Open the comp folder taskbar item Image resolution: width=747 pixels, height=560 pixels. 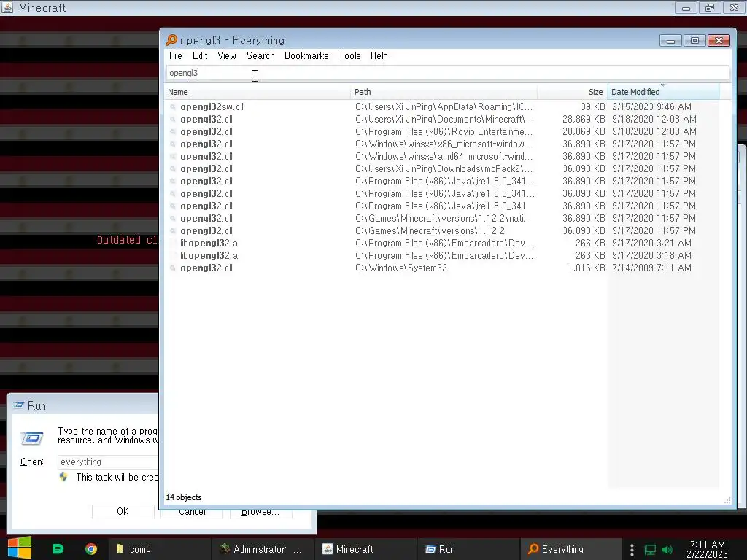click(x=159, y=549)
